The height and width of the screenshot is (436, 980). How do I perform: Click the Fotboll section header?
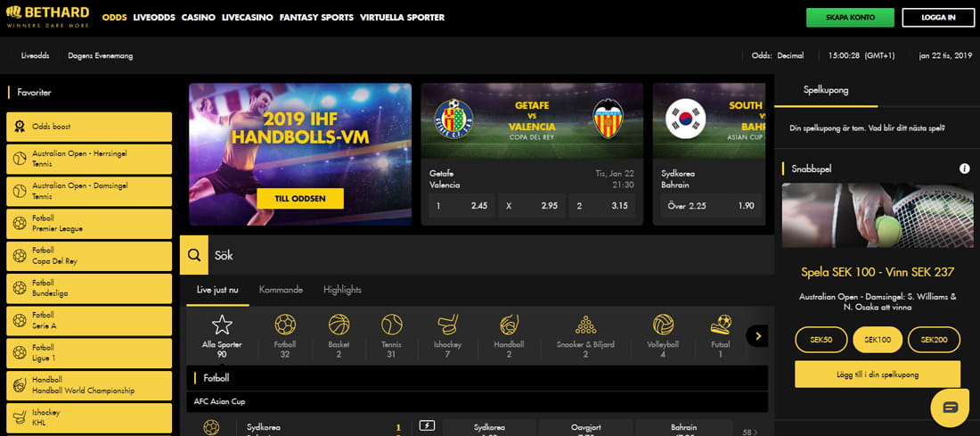coord(477,378)
